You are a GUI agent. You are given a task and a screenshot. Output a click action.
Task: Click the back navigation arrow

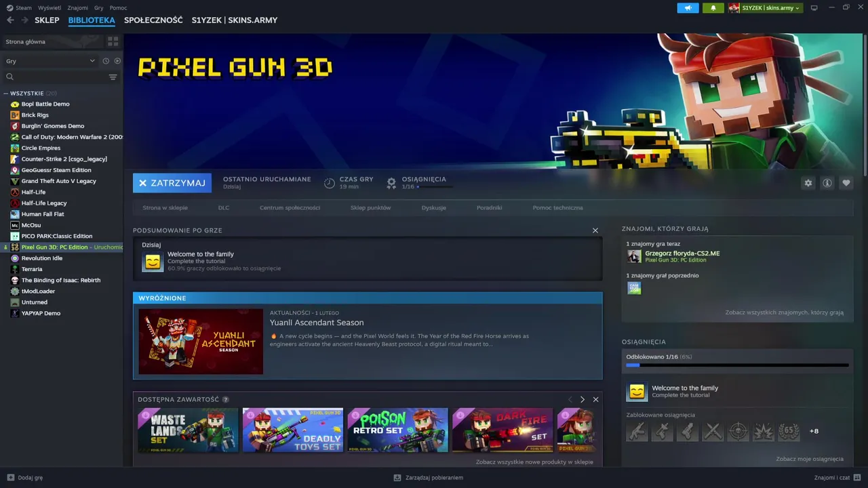coord(10,20)
